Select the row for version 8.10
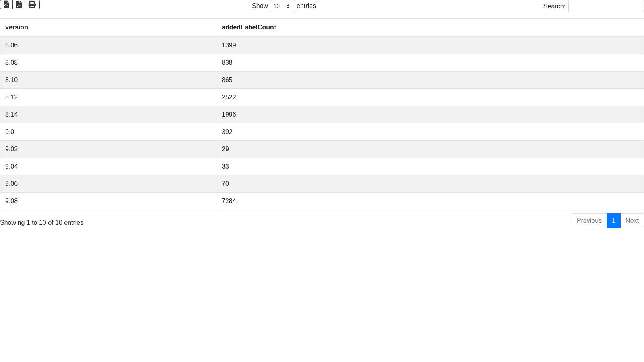 pyautogui.click(x=11, y=80)
